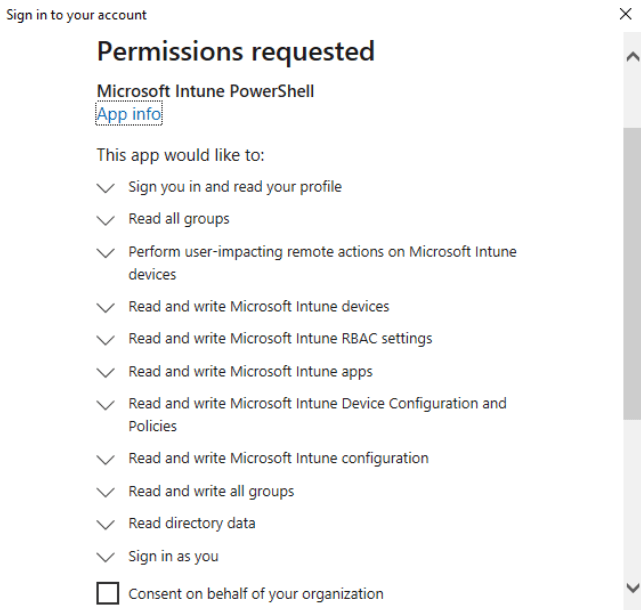Expand the 'Sign in as you' permission
The width and height of the screenshot is (641, 610).
pyautogui.click(x=106, y=557)
